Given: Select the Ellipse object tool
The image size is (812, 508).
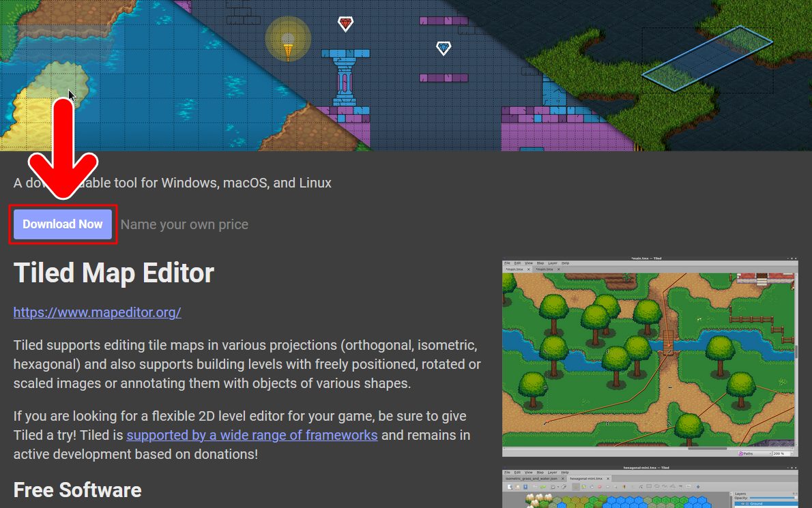Looking at the screenshot, I should tap(657, 487).
